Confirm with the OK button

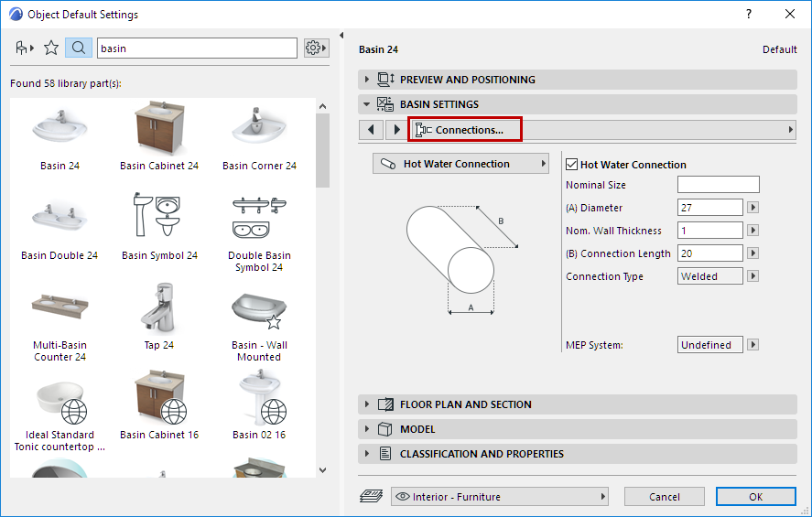tap(756, 496)
